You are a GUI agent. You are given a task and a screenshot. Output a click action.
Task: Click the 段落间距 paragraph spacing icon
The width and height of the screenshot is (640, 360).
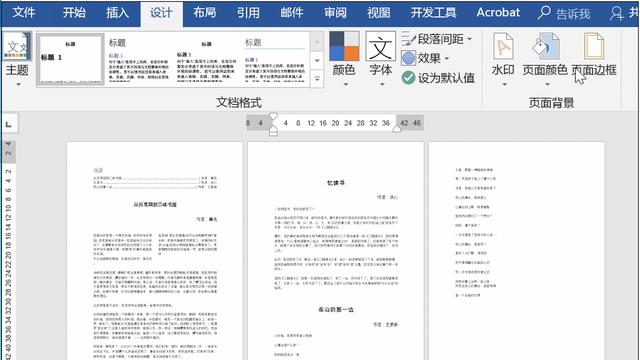point(409,39)
